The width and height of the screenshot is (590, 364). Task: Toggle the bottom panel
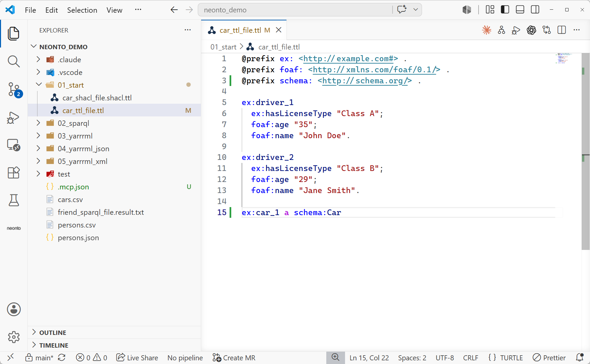(520, 10)
